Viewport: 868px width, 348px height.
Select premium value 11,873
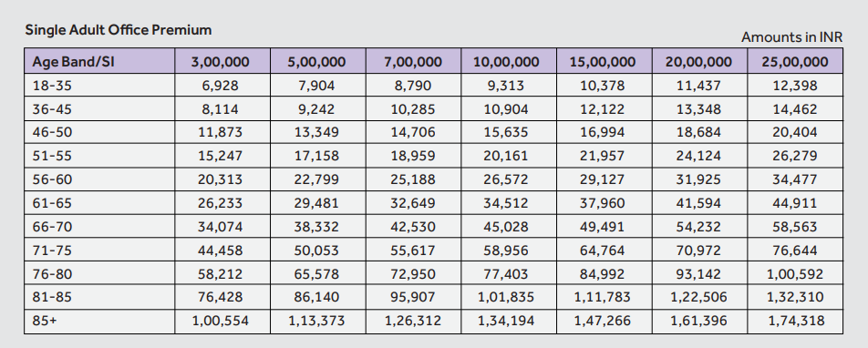coord(221,133)
